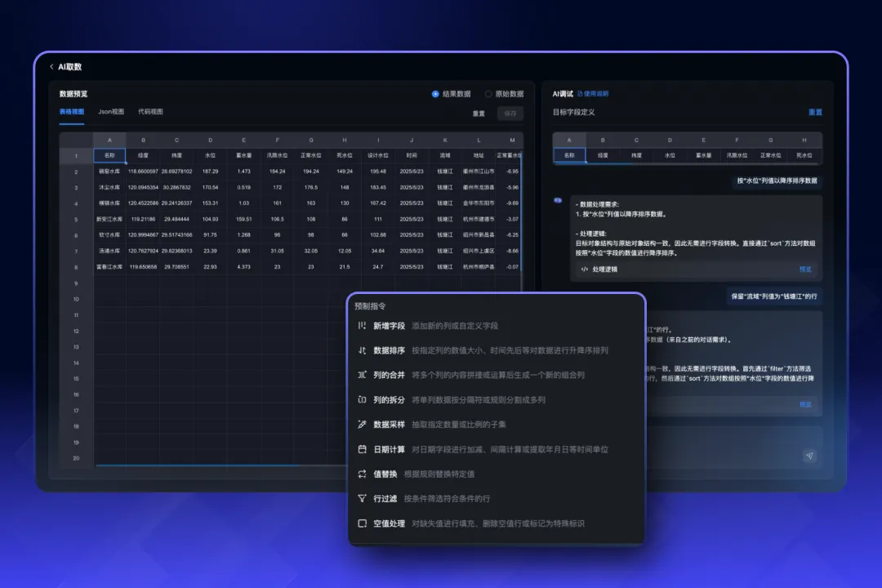Click 预览 beside the 处理逻辑 code block

(x=805, y=269)
